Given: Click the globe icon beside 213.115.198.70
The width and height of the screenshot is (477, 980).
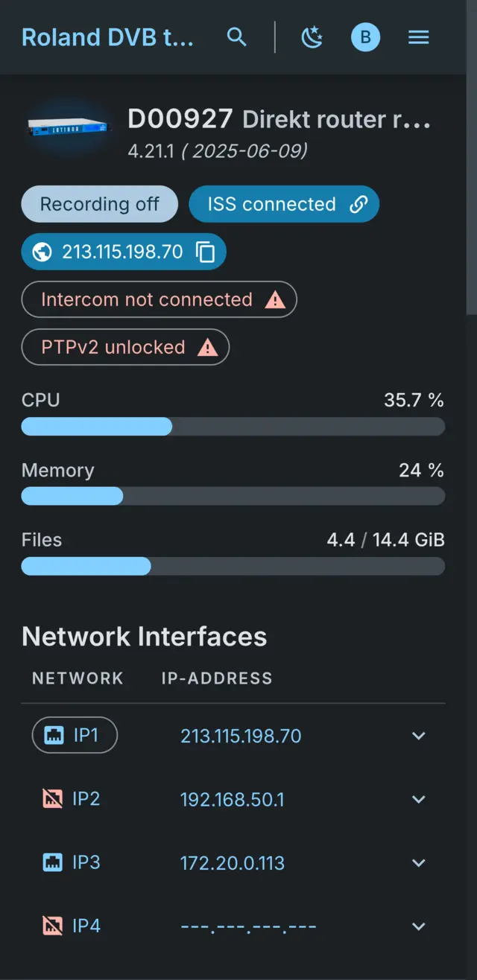Looking at the screenshot, I should (42, 252).
